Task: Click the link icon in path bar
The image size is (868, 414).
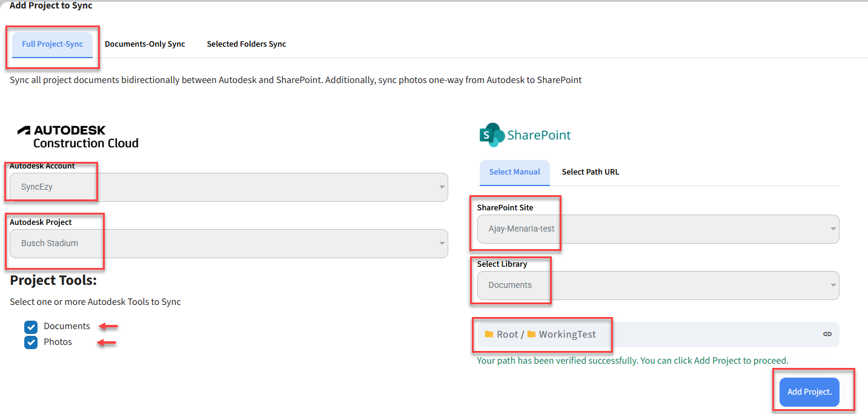Action: pyautogui.click(x=827, y=334)
